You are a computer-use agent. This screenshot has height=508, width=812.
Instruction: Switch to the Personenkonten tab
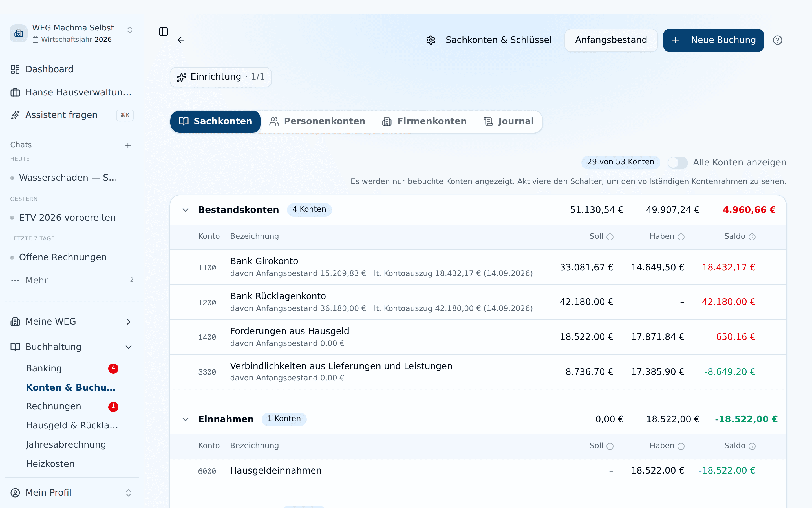[317, 121]
